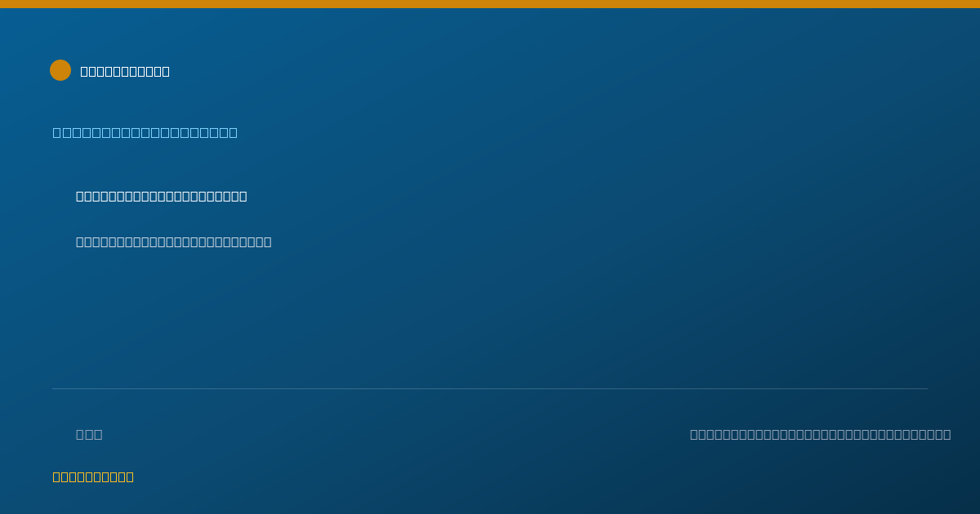Click the dim gray caption right of the footer
Screen dimensions: 980x514
(820, 434)
